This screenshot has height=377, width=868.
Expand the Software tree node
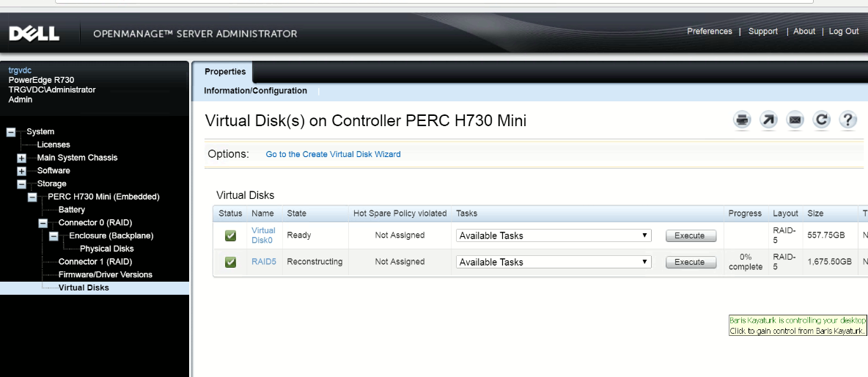pos(21,171)
